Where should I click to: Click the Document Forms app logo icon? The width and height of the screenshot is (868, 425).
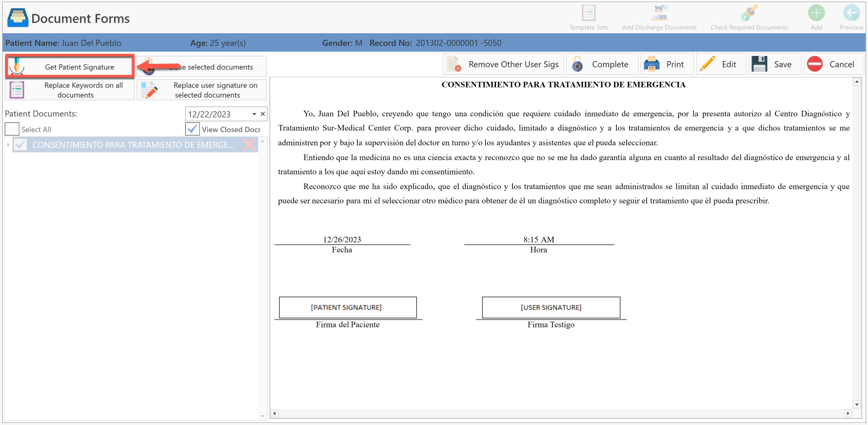18,18
